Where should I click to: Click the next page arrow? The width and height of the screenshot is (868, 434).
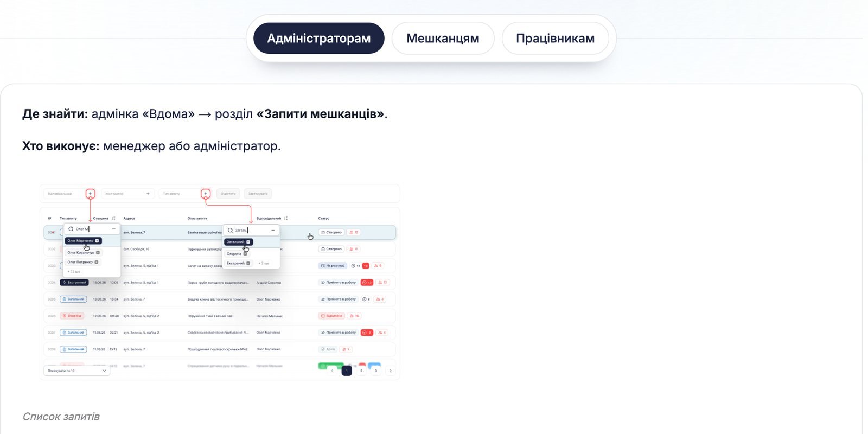pyautogui.click(x=391, y=371)
